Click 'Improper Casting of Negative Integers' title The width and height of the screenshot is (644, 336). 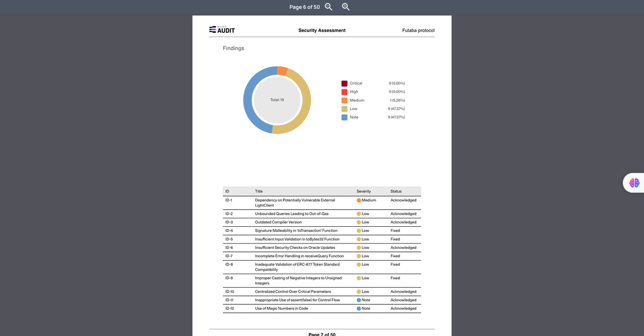(298, 281)
